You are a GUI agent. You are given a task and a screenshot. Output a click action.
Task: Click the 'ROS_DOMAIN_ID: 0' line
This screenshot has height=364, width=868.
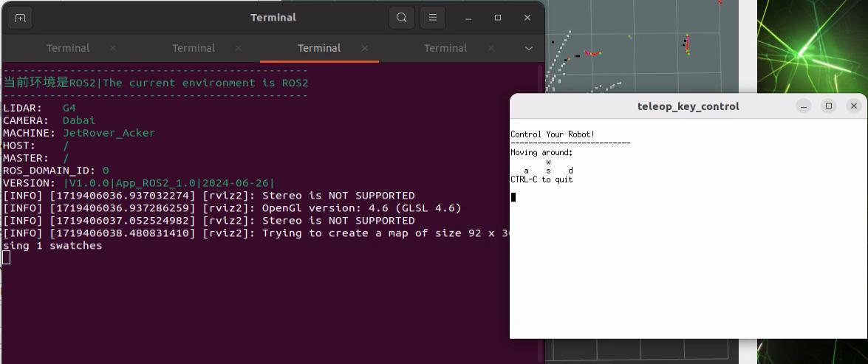point(56,171)
